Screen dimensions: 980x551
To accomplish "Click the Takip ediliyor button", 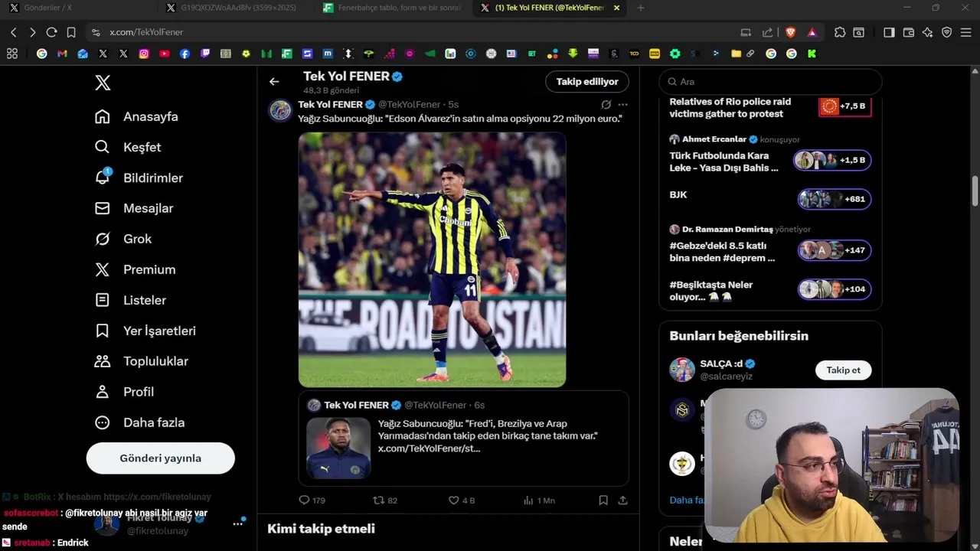I will 587,81.
